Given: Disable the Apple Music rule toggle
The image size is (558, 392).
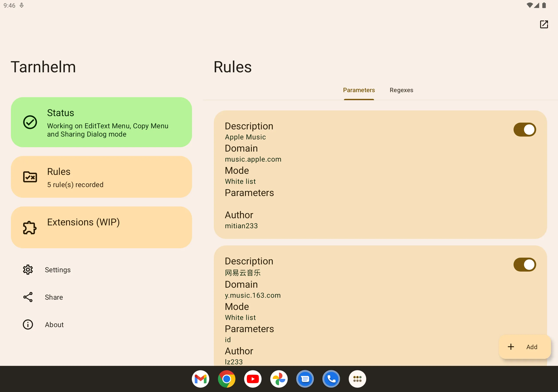Looking at the screenshot, I should 525,129.
